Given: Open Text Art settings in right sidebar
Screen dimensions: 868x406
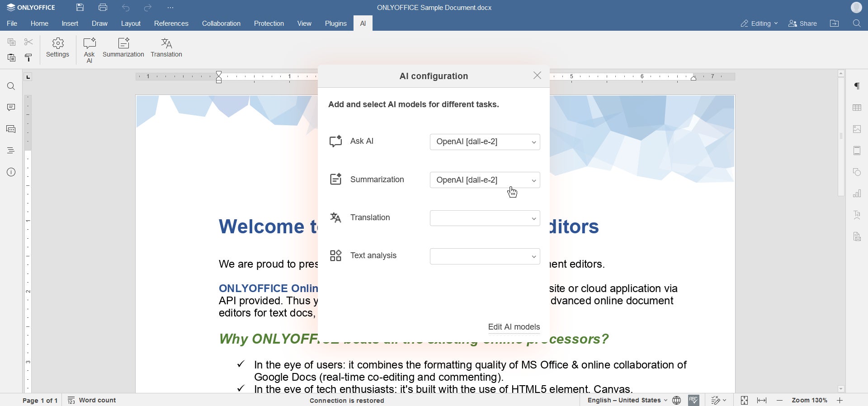Looking at the screenshot, I should pos(857,215).
